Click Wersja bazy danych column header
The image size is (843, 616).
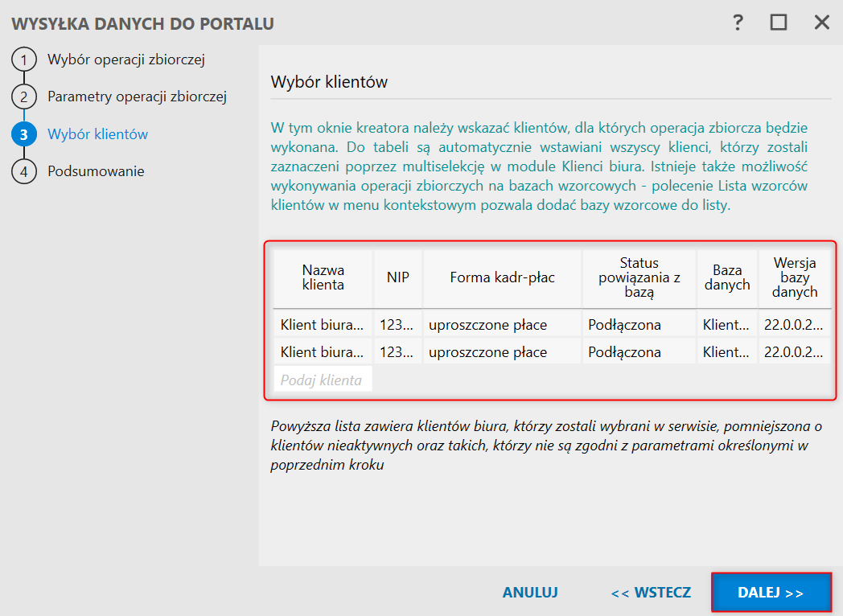click(x=795, y=278)
